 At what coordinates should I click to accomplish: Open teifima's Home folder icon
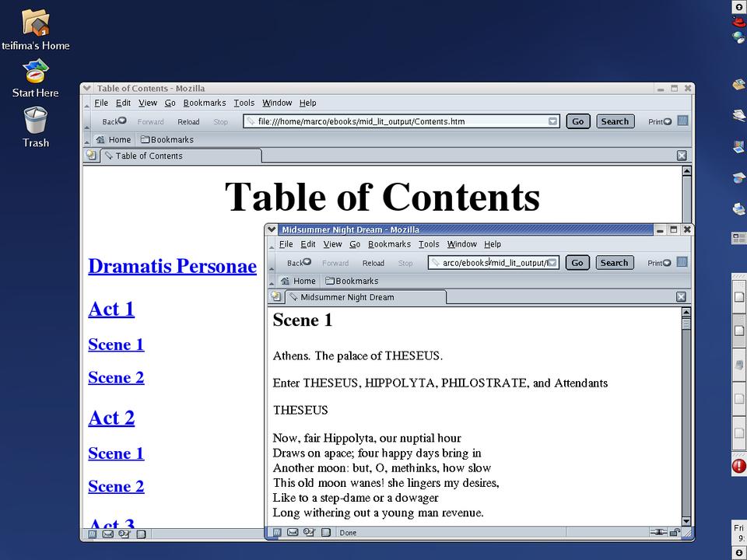(36, 23)
